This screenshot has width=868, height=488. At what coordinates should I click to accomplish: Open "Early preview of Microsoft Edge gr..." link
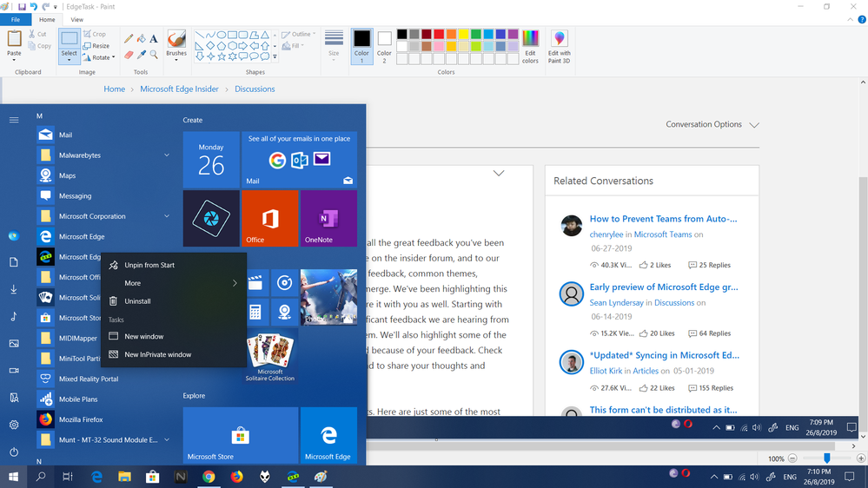tap(663, 287)
